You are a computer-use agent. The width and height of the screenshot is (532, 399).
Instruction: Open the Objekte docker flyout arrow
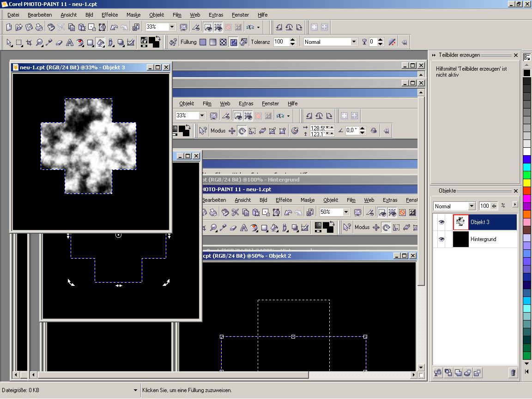point(515,205)
